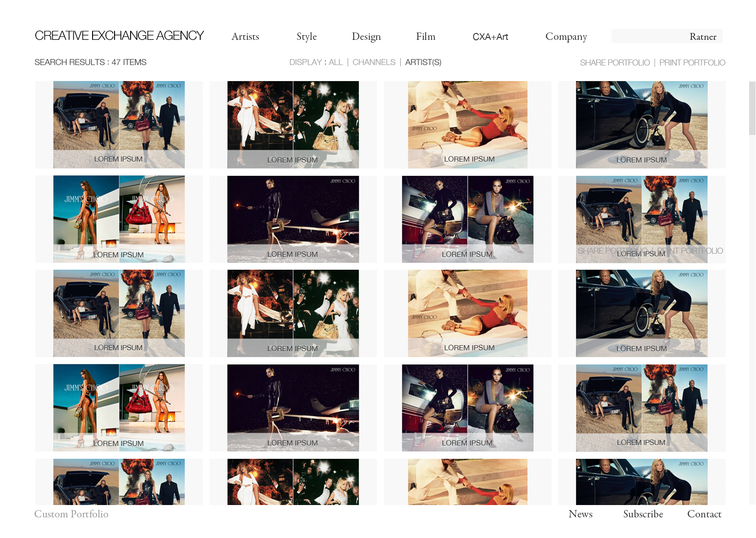Click the page scrollbar thumb
This screenshot has width=756, height=538.
pyautogui.click(x=752, y=108)
